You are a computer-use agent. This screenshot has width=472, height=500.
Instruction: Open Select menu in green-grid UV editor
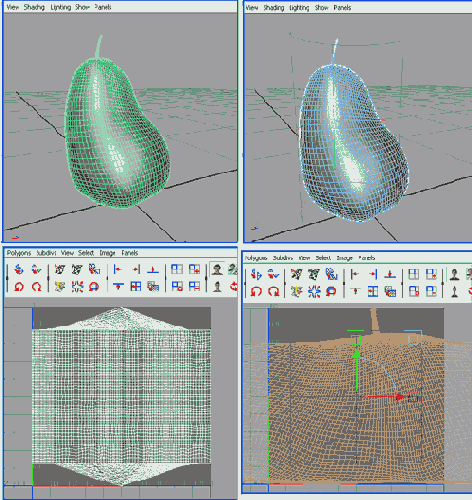86,253
